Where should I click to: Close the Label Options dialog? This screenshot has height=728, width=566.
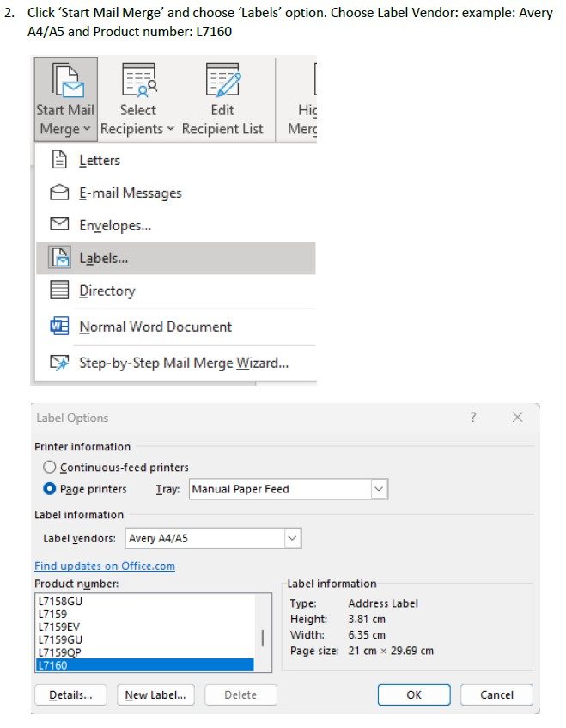point(518,417)
